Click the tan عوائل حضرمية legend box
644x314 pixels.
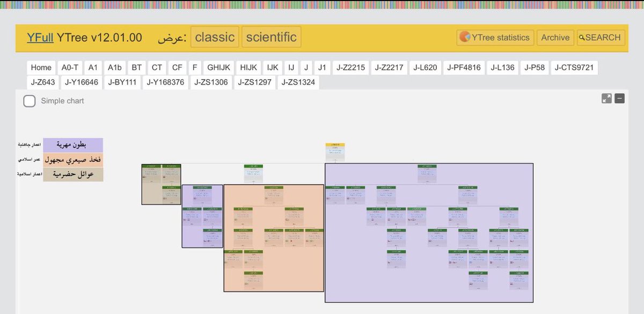(x=73, y=174)
